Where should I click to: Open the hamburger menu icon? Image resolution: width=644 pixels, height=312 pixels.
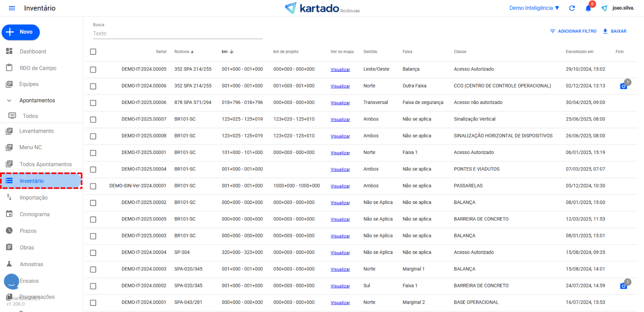click(12, 8)
